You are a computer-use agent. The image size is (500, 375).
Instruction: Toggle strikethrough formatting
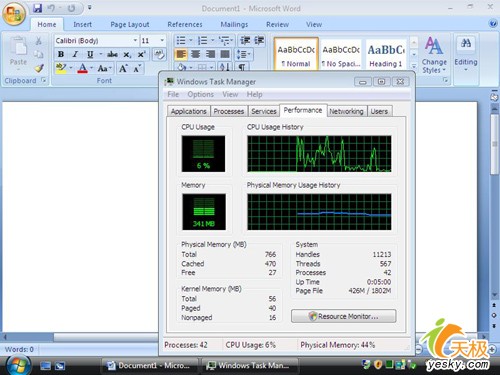pos(112,54)
